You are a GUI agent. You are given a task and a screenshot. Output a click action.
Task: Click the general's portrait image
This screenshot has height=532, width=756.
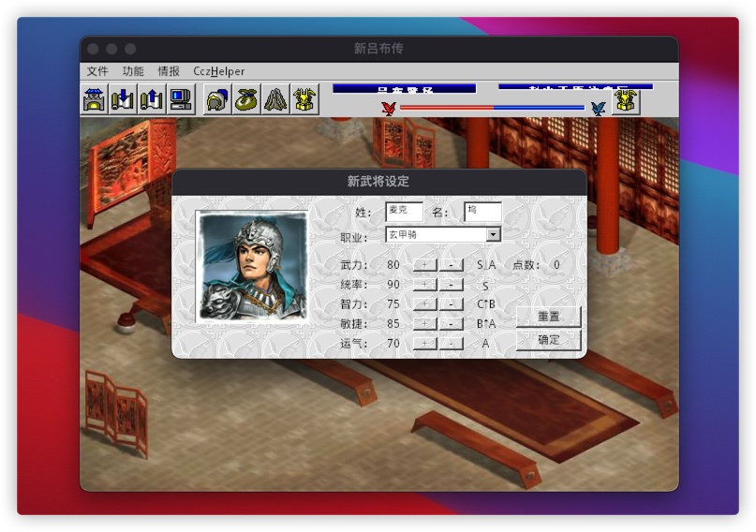(252, 267)
